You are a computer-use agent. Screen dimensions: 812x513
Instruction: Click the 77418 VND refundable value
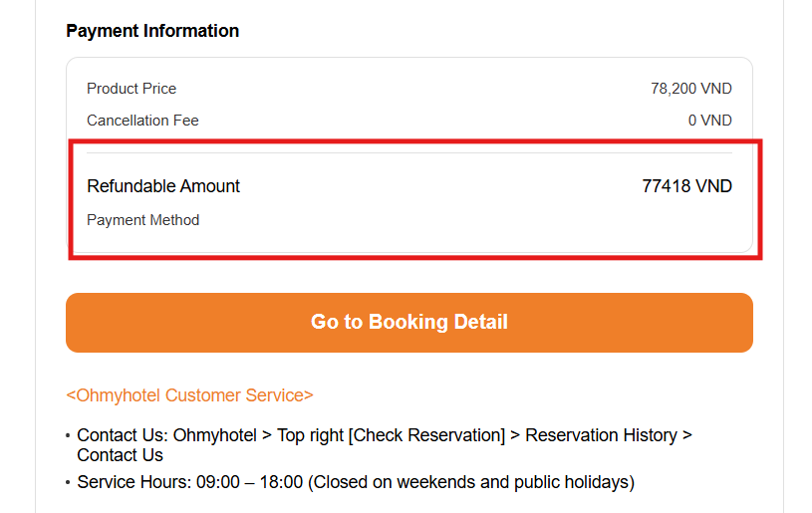point(686,186)
